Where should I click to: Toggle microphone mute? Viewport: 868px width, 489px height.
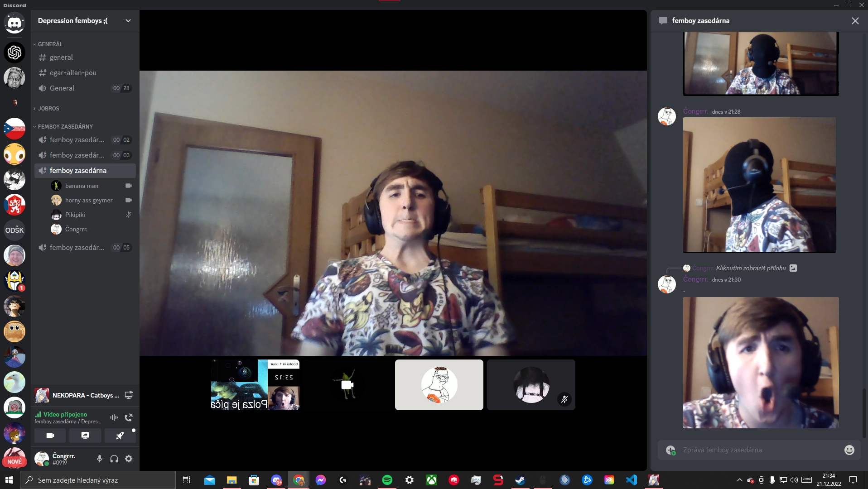[x=100, y=459]
